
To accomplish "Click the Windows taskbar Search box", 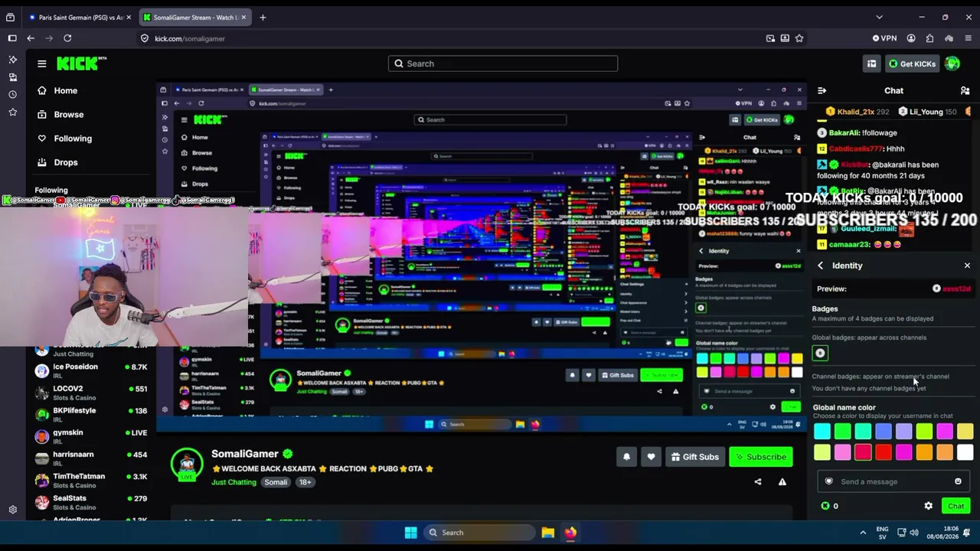I will (479, 533).
